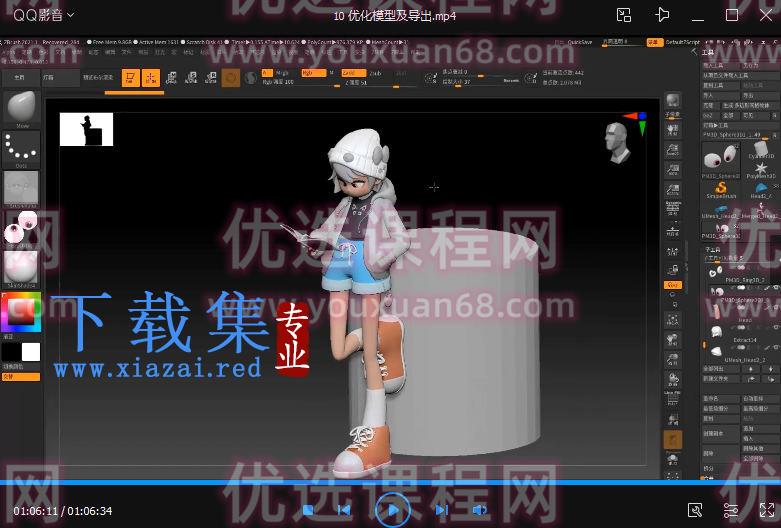Click the head camera navigation widget
The width and height of the screenshot is (781, 528).
point(617,142)
